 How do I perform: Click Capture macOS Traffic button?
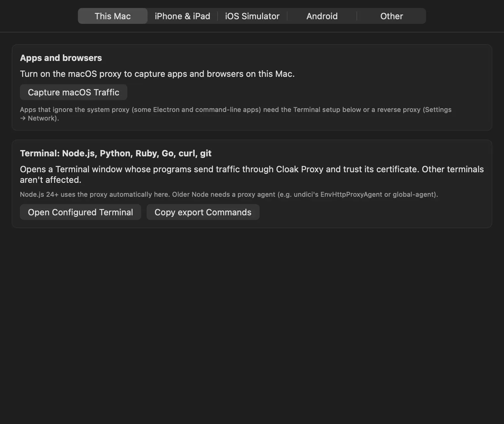74,92
